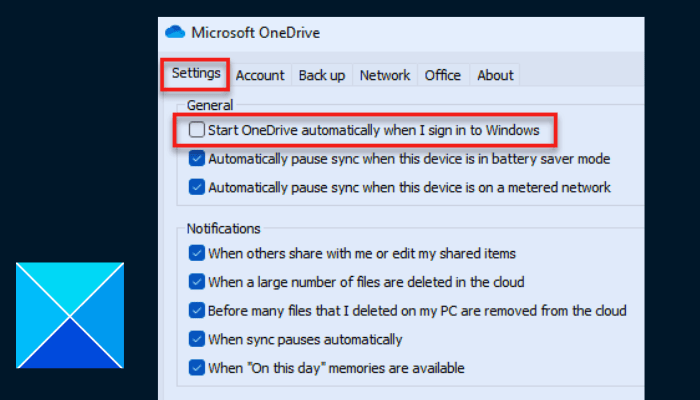Image resolution: width=700 pixels, height=400 pixels.
Task: Click the OneDrive cloud icon in title bar
Action: 176,32
